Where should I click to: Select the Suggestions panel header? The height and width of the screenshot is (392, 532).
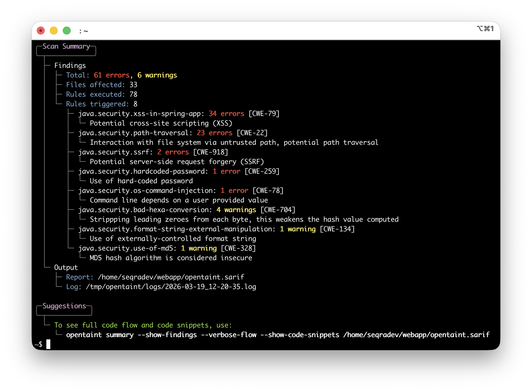tap(64, 306)
